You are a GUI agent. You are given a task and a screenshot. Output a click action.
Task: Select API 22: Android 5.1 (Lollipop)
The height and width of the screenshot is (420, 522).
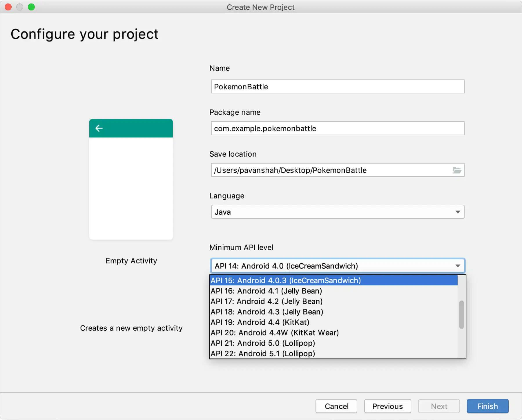click(333, 354)
